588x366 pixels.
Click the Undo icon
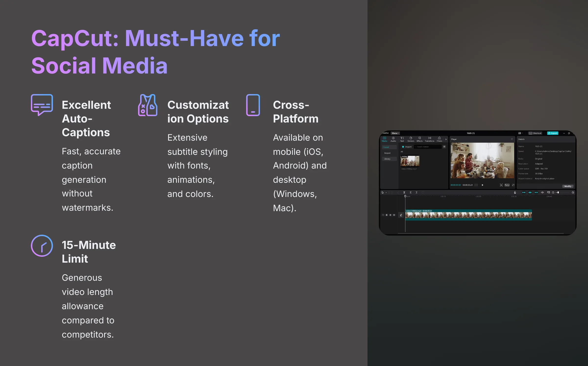click(x=392, y=193)
